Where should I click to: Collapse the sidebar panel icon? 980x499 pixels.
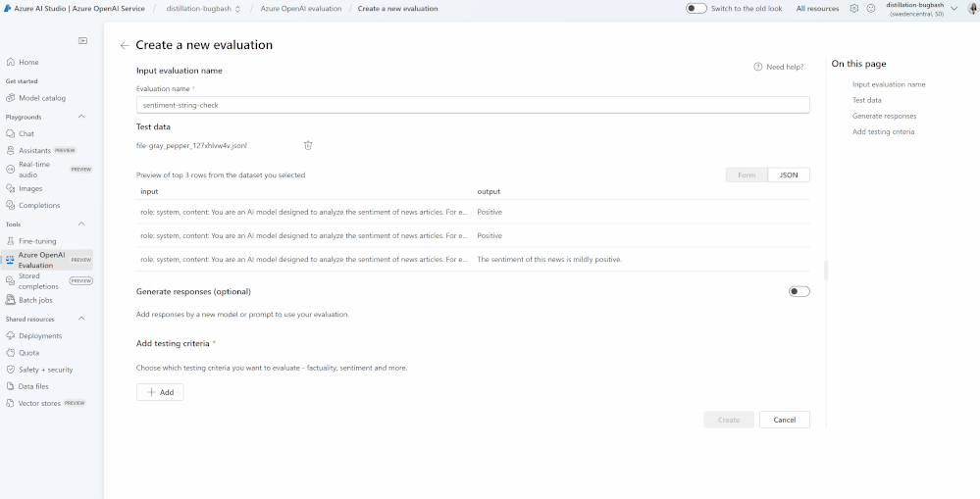[82, 40]
